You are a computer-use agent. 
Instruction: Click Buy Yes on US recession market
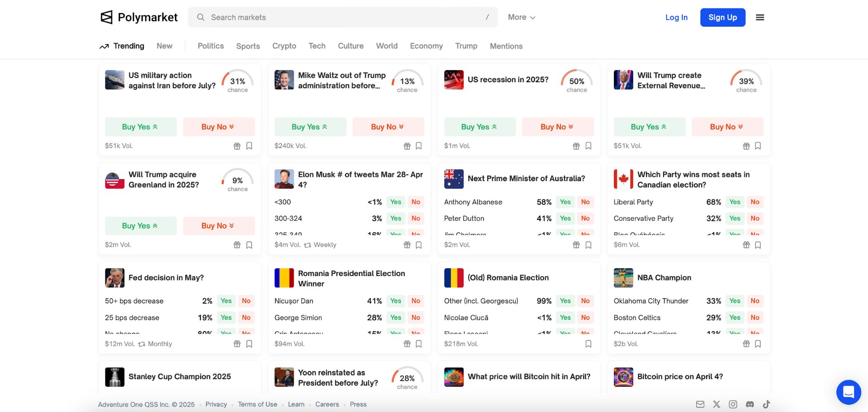(480, 127)
